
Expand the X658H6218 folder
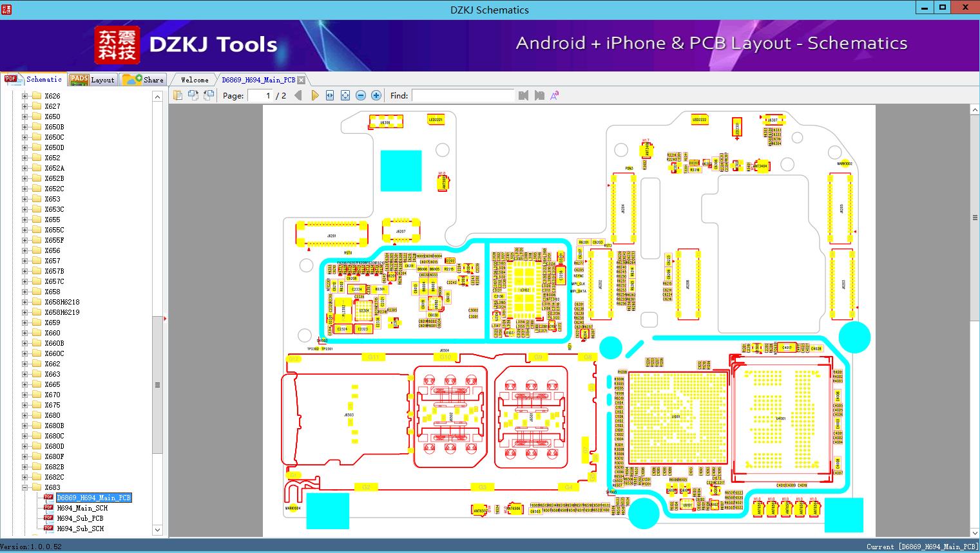click(25, 302)
